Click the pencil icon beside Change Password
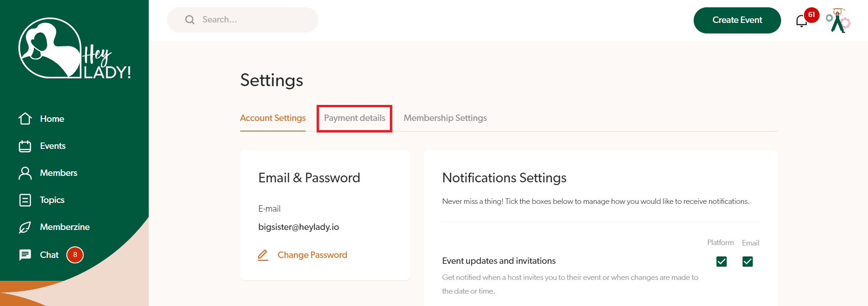Viewport: 868px width, 306px height. click(263, 255)
